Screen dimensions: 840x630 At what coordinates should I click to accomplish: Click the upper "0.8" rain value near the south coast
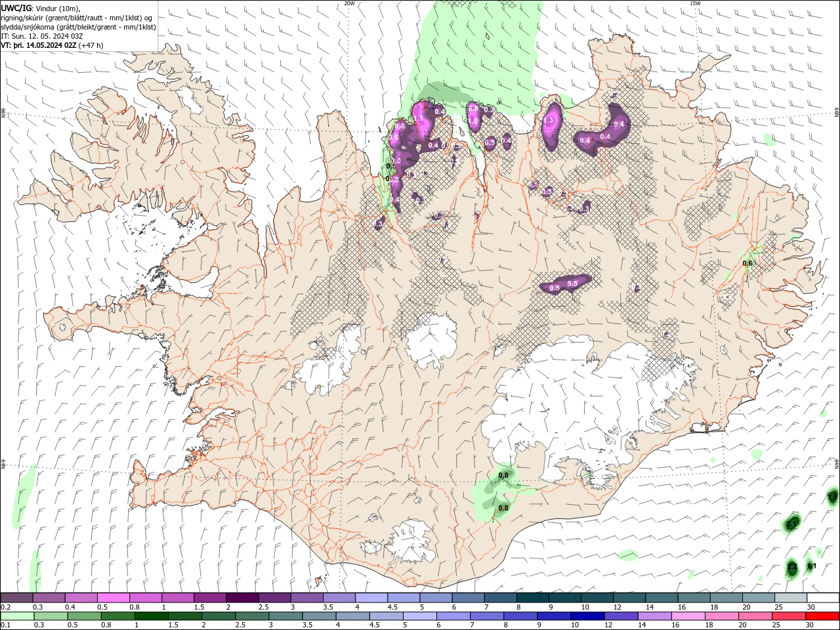coord(504,475)
